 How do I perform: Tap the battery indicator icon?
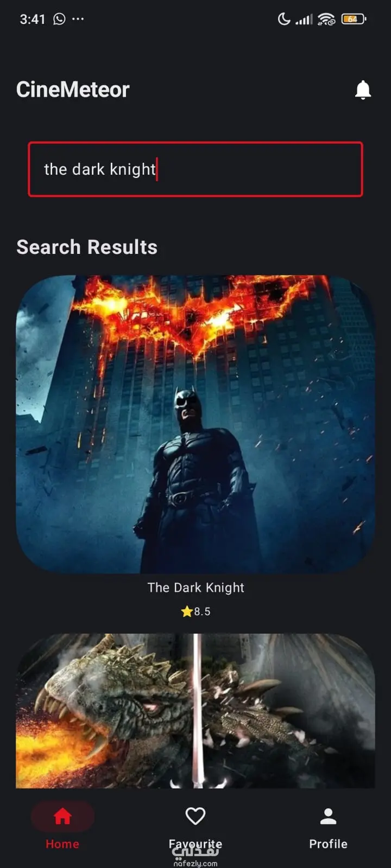(x=354, y=19)
